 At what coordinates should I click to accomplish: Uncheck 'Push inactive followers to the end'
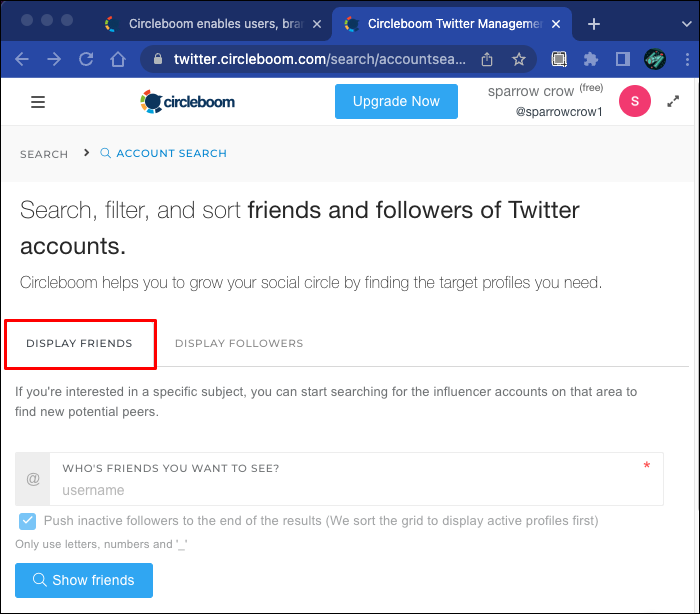pyautogui.click(x=27, y=521)
